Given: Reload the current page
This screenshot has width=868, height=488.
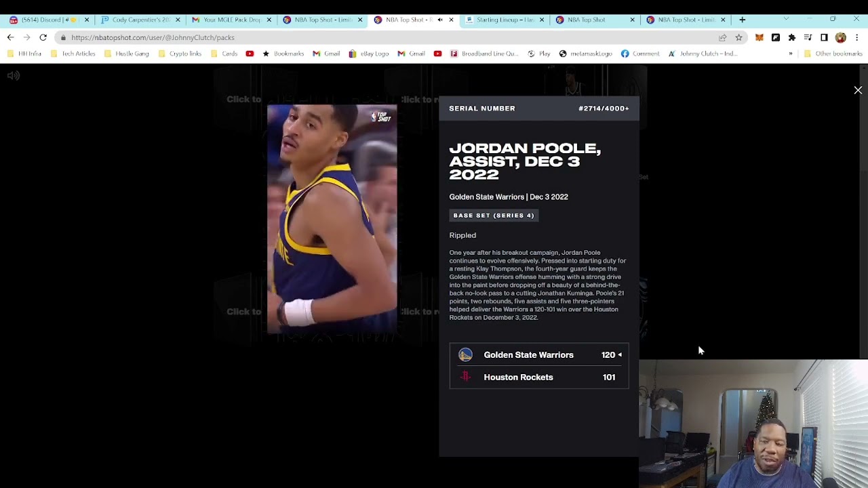Looking at the screenshot, I should point(43,37).
